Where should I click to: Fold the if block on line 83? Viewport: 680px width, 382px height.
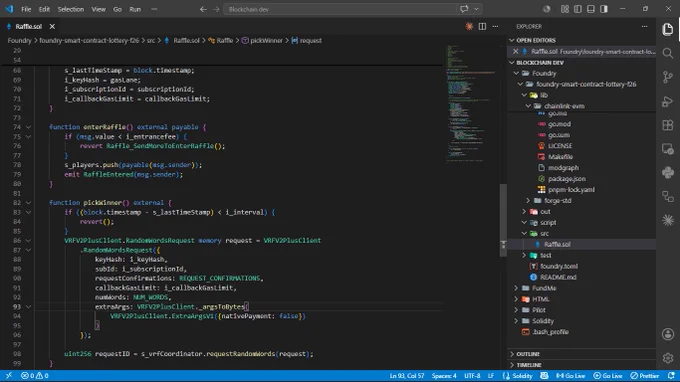tap(28, 212)
